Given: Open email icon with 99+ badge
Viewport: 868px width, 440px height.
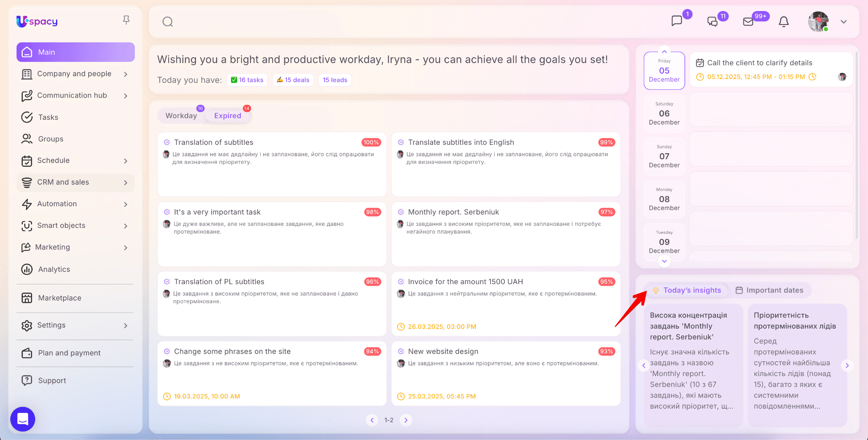Looking at the screenshot, I should (748, 22).
